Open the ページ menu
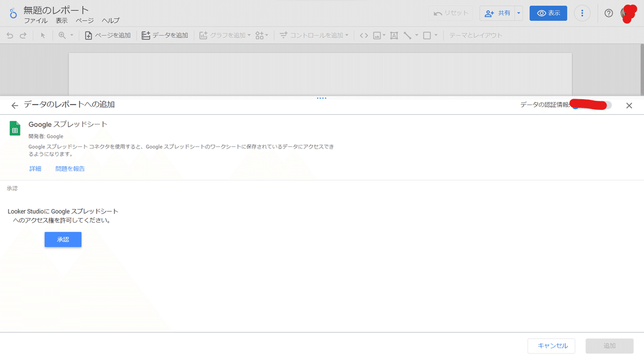Screen dimensions: 644x362 (85, 21)
